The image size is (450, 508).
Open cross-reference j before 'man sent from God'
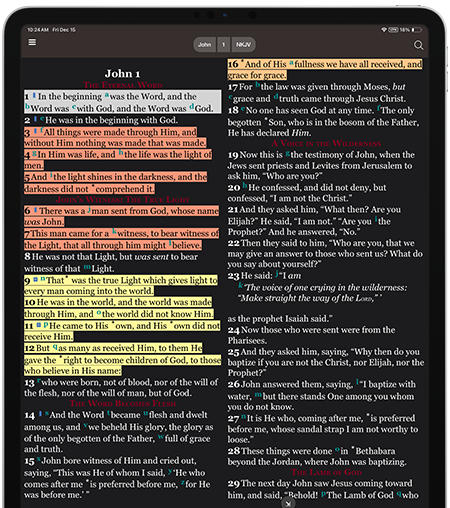pyautogui.click(x=89, y=209)
